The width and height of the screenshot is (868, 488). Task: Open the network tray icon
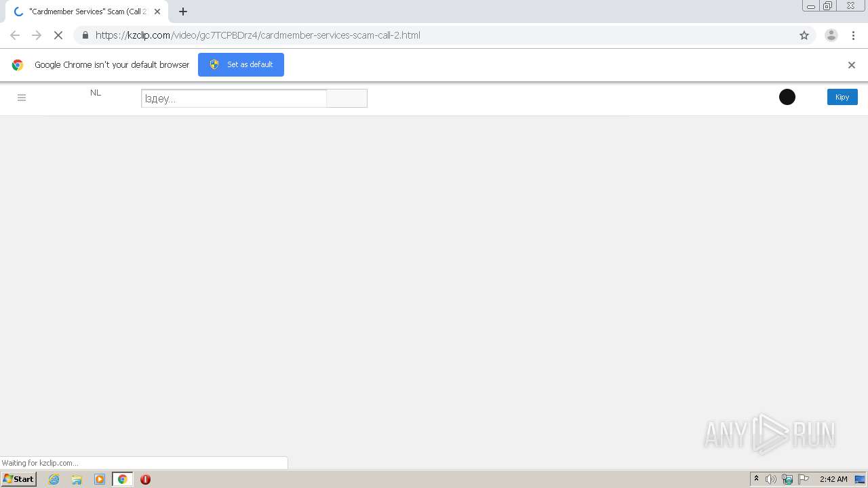pyautogui.click(x=787, y=479)
